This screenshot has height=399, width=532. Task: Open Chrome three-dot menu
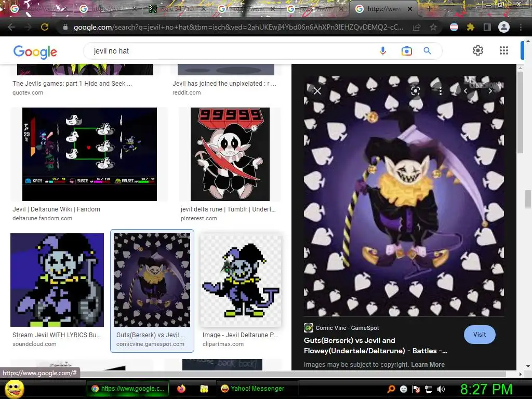pyautogui.click(x=521, y=27)
